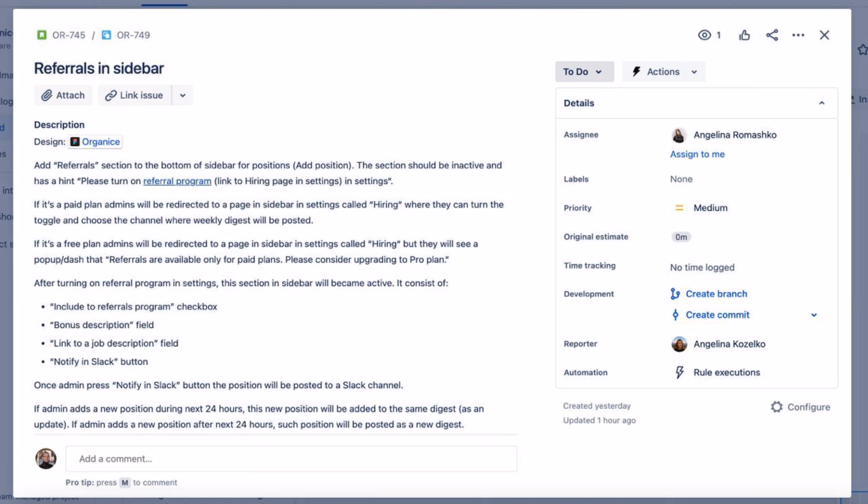
Task: Toggle the watch eye icon
Action: [704, 35]
